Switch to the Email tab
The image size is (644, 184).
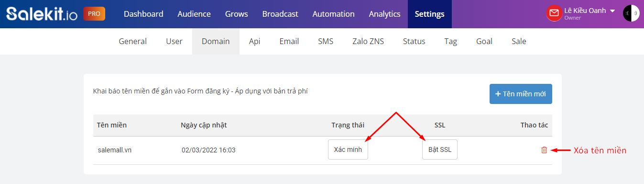289,41
